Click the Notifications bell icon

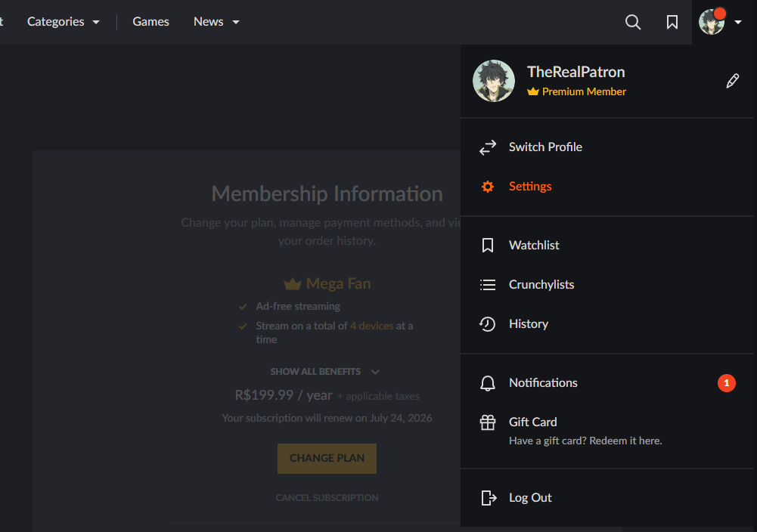click(488, 383)
